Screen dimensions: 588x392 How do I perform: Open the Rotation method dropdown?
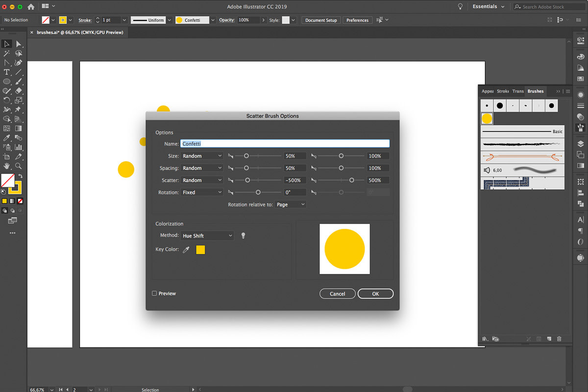202,193
